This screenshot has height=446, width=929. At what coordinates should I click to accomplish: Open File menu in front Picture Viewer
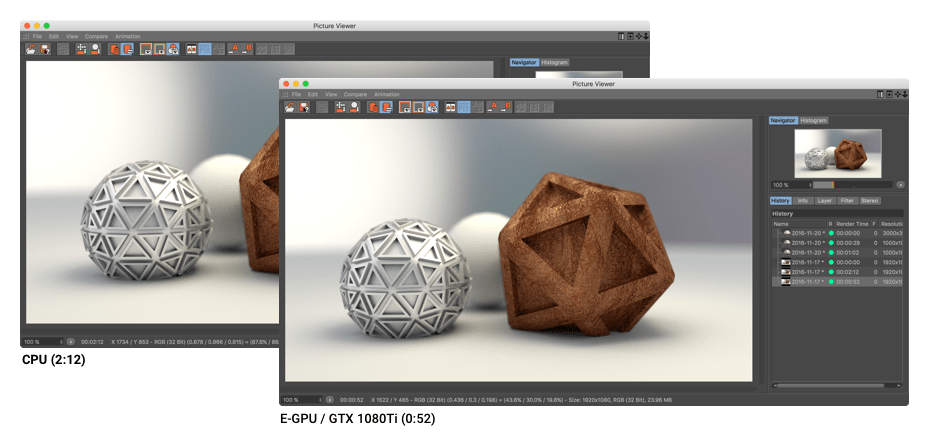(x=296, y=94)
